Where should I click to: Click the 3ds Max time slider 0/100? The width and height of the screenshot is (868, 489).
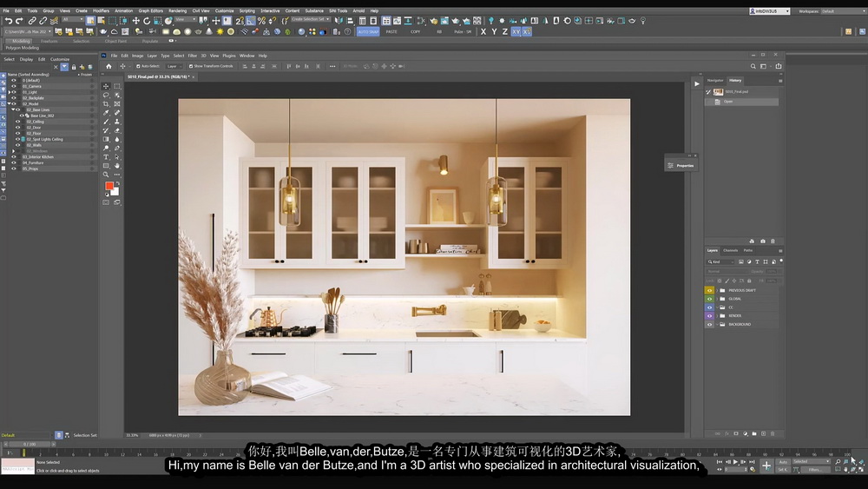click(x=30, y=444)
